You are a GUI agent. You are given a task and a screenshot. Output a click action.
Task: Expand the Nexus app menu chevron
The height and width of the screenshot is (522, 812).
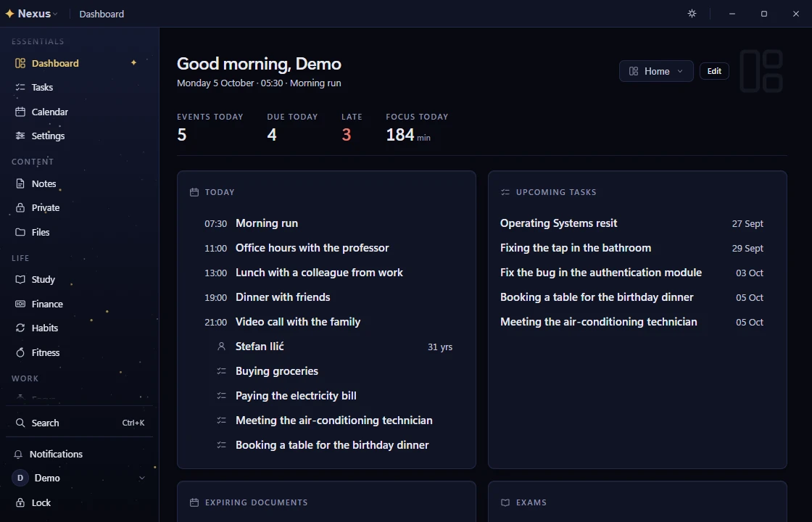(x=55, y=14)
